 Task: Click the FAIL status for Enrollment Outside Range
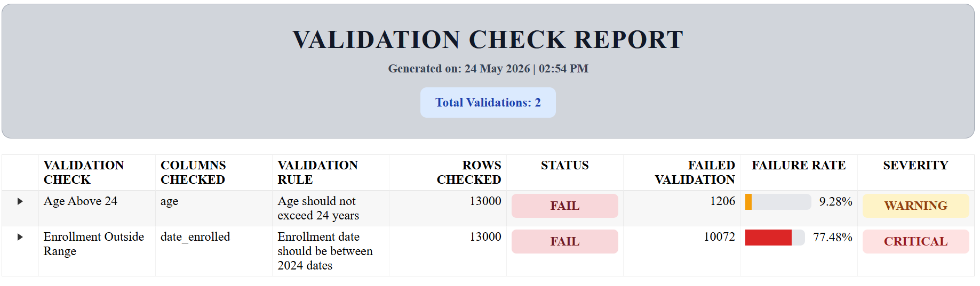click(x=564, y=241)
